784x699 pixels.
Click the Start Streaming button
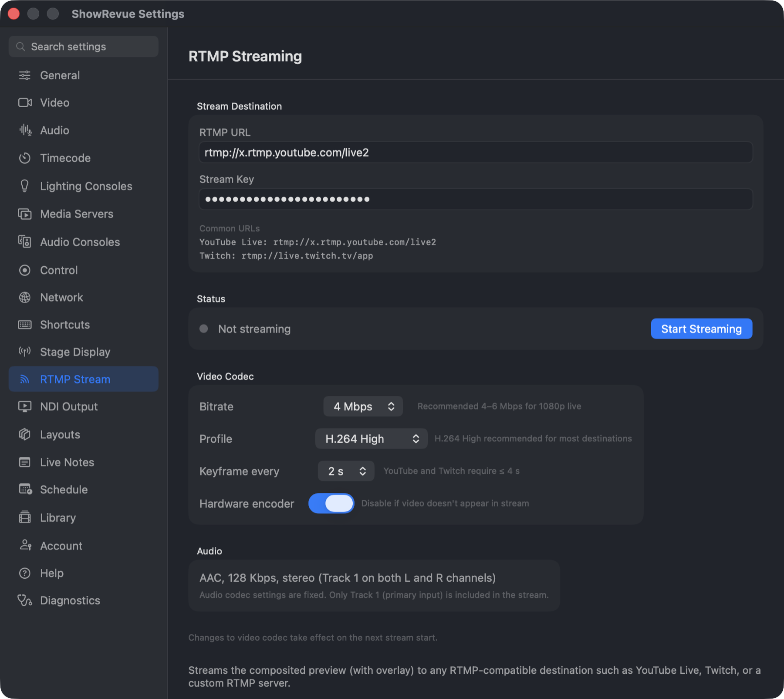click(701, 329)
